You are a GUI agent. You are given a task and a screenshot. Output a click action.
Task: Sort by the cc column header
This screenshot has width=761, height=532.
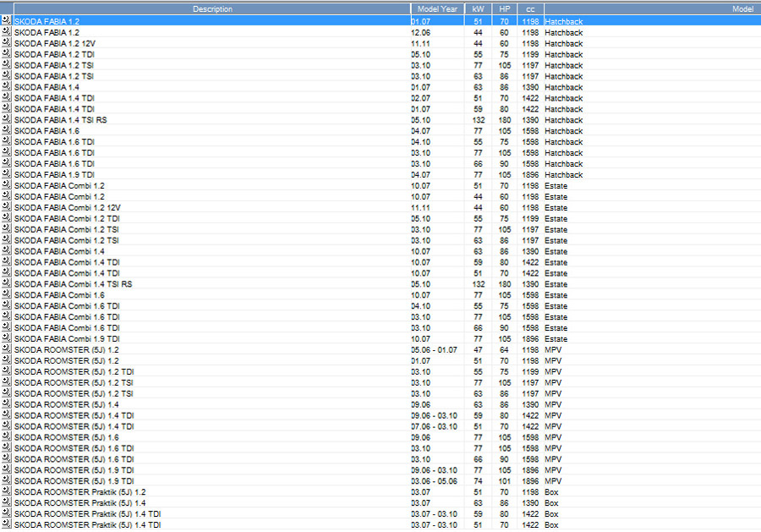pyautogui.click(x=530, y=8)
